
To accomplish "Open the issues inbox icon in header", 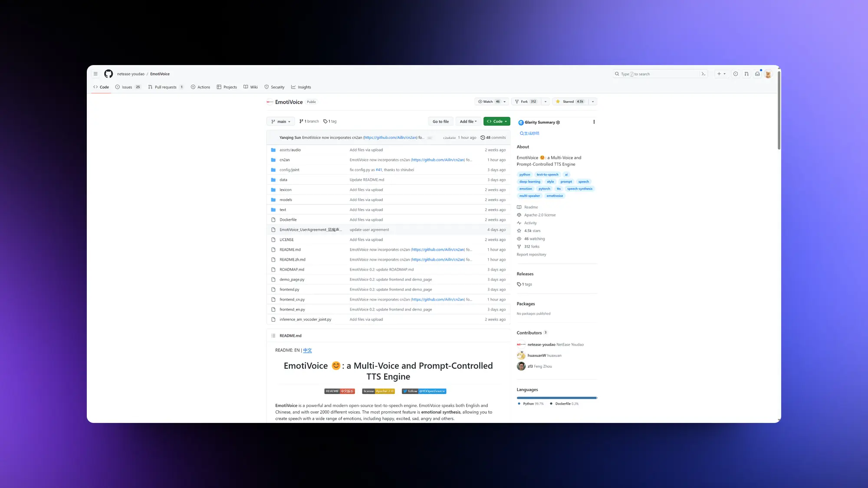I will click(x=736, y=74).
